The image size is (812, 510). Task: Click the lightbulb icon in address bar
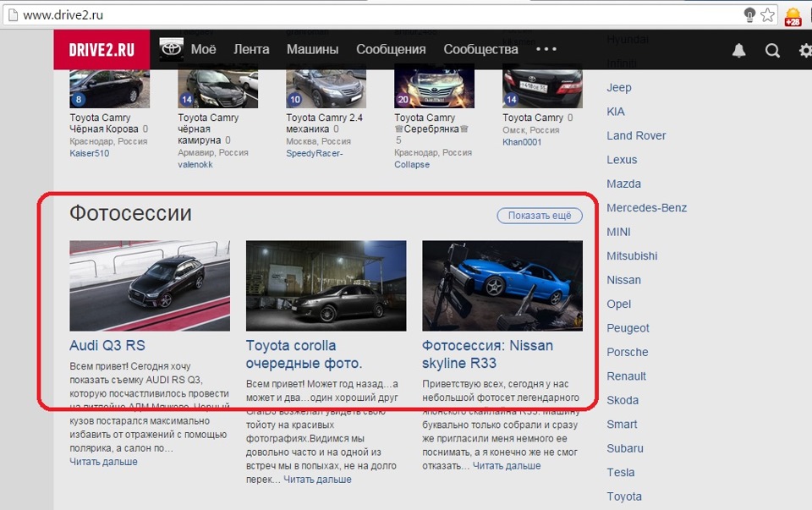coord(749,15)
